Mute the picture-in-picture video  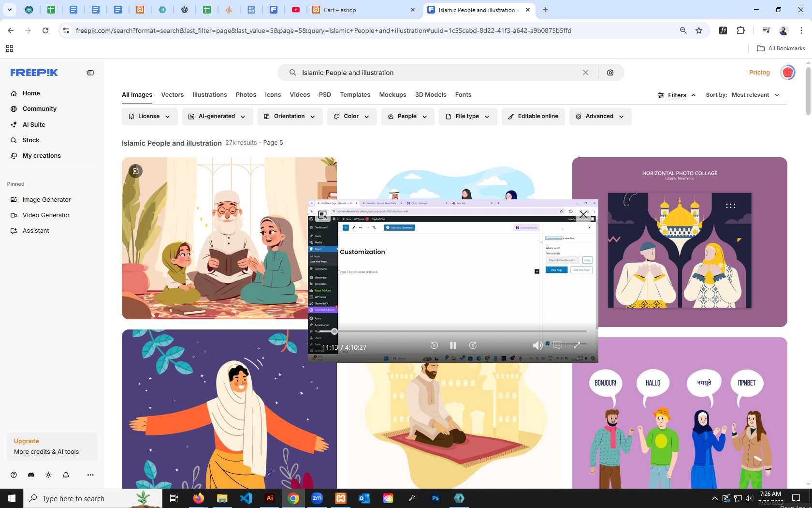[x=537, y=345]
